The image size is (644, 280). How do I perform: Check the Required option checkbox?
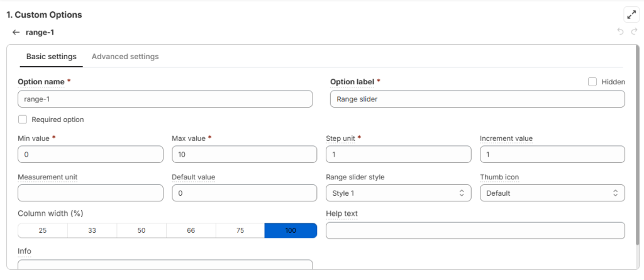coord(23,120)
